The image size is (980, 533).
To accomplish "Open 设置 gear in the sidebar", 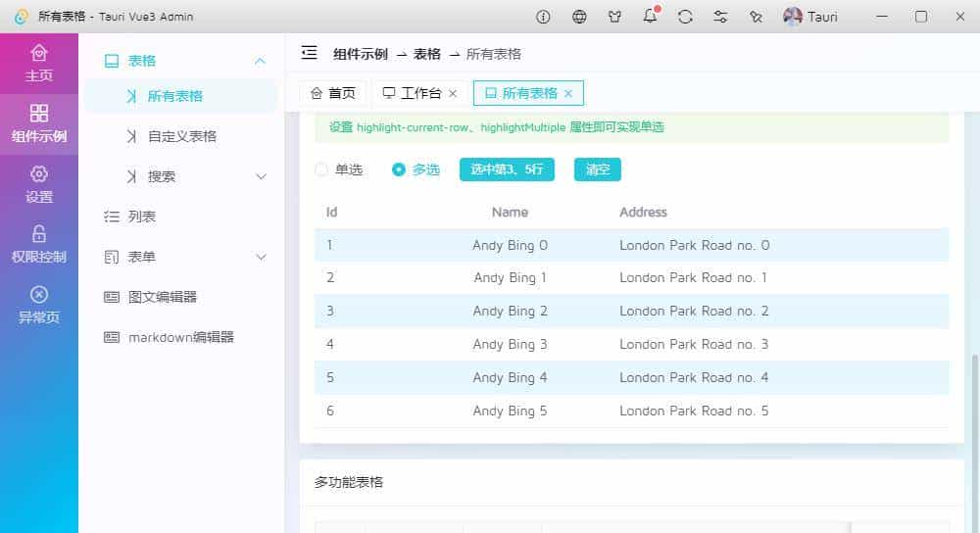I will (x=39, y=184).
